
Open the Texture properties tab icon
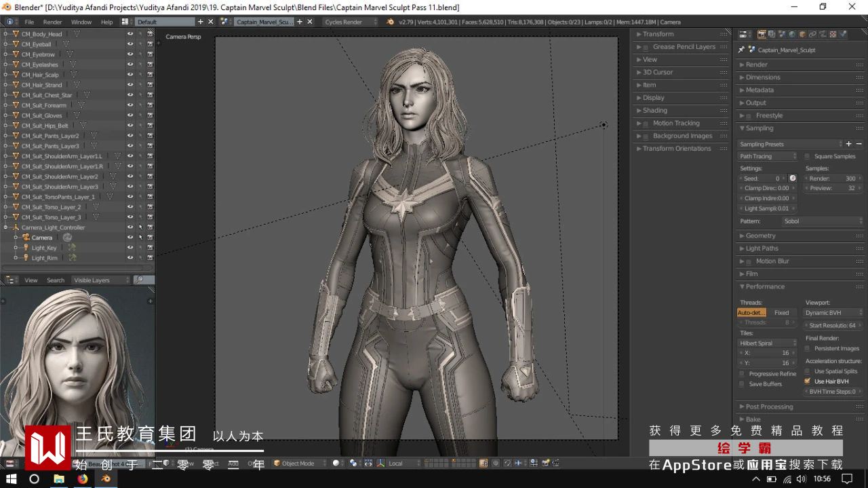833,34
